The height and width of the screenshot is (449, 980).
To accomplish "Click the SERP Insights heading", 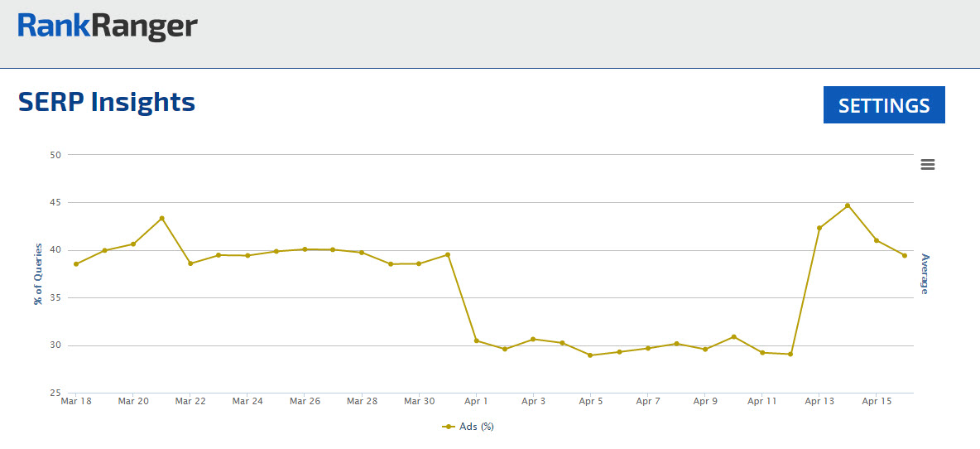I will tap(107, 102).
